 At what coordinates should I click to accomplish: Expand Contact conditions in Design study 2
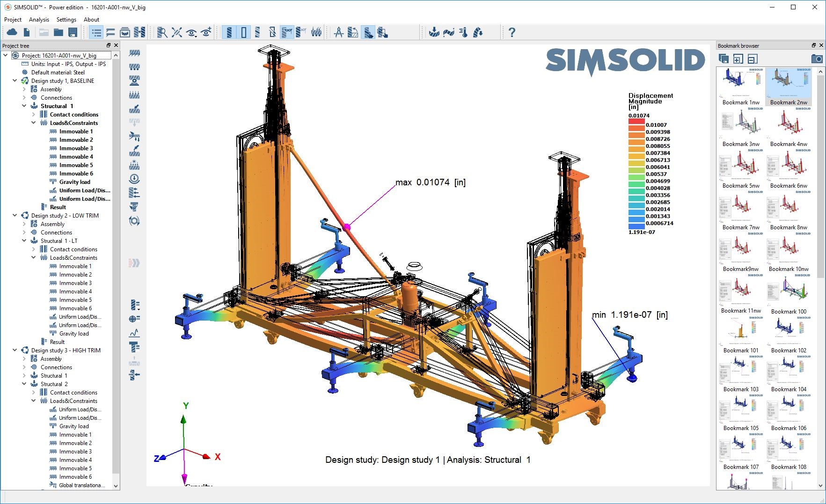pos(33,249)
